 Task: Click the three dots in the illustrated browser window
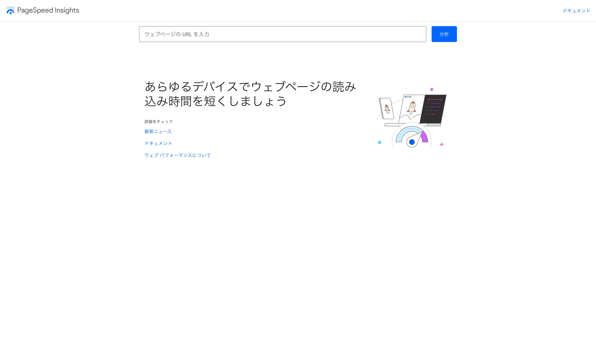[408, 97]
